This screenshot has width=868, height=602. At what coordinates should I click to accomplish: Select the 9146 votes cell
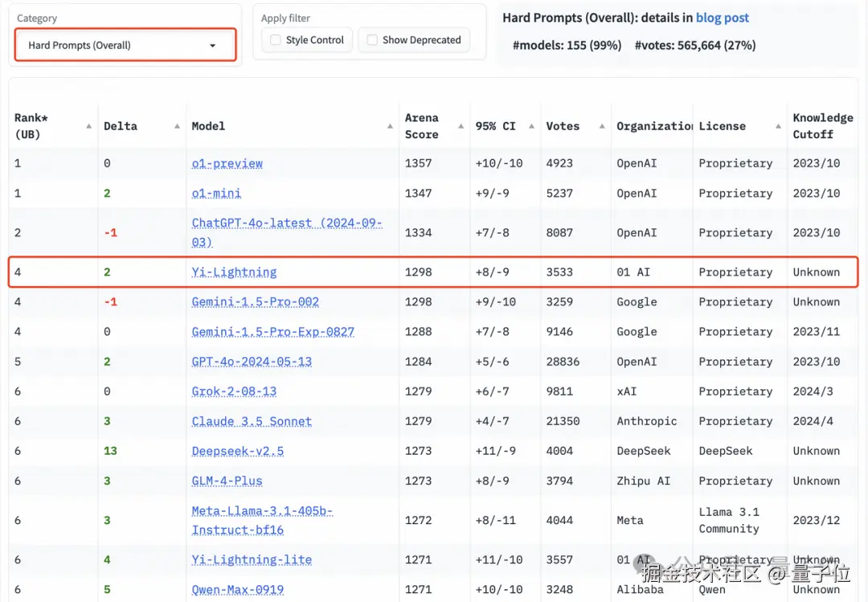559,332
